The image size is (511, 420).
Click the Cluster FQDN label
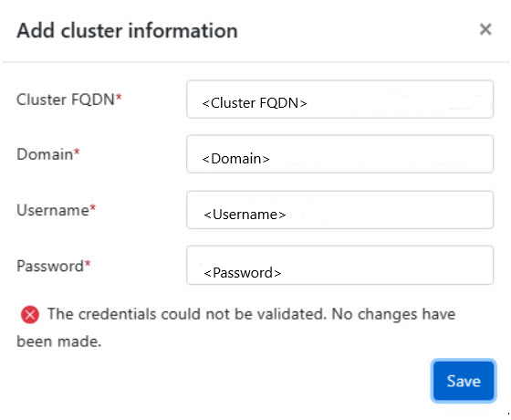click(65, 100)
